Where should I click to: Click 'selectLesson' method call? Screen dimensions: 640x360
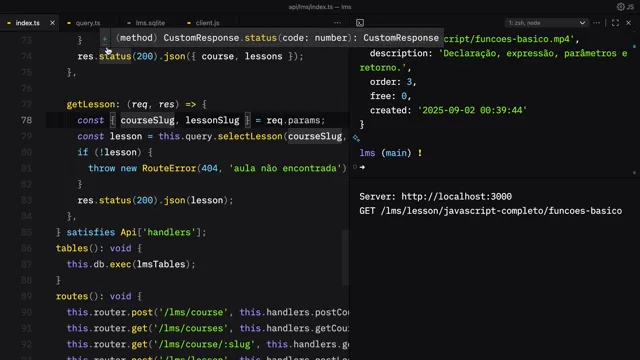point(250,136)
